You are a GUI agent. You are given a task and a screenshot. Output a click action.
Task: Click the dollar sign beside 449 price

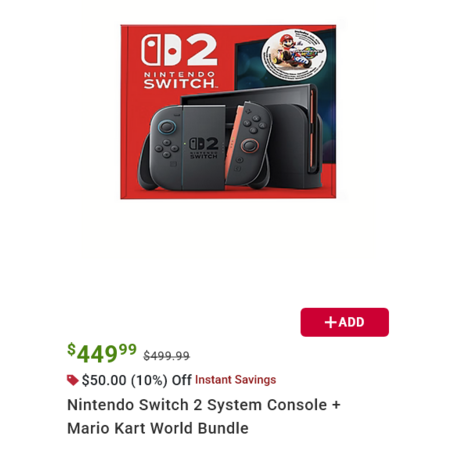(x=71, y=349)
